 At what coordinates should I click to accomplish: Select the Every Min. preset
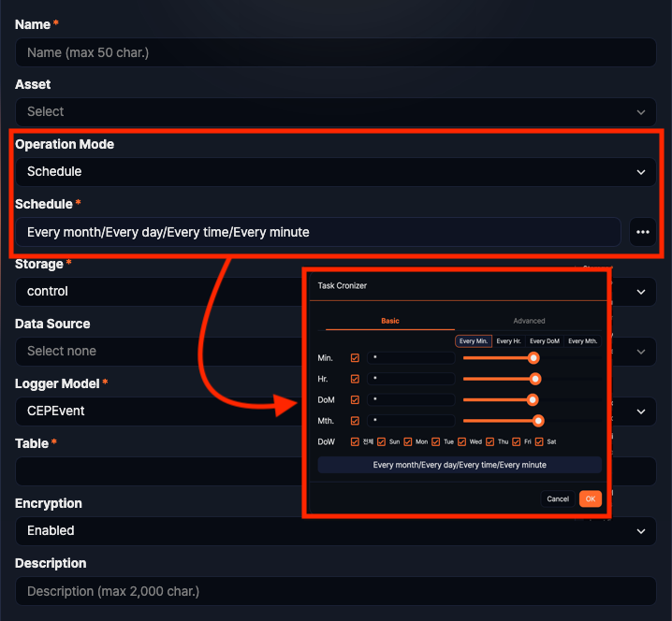(474, 341)
